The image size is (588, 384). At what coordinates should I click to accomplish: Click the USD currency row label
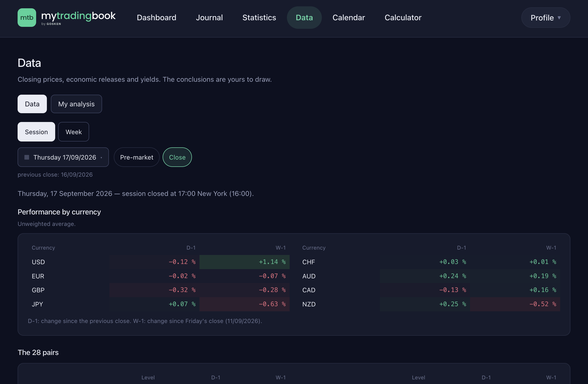pyautogui.click(x=38, y=262)
